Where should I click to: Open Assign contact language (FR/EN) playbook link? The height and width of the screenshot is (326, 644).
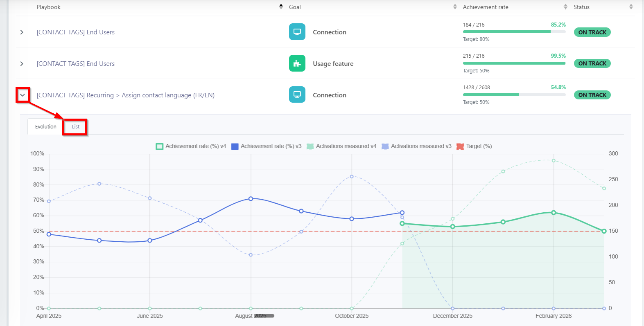point(168,95)
